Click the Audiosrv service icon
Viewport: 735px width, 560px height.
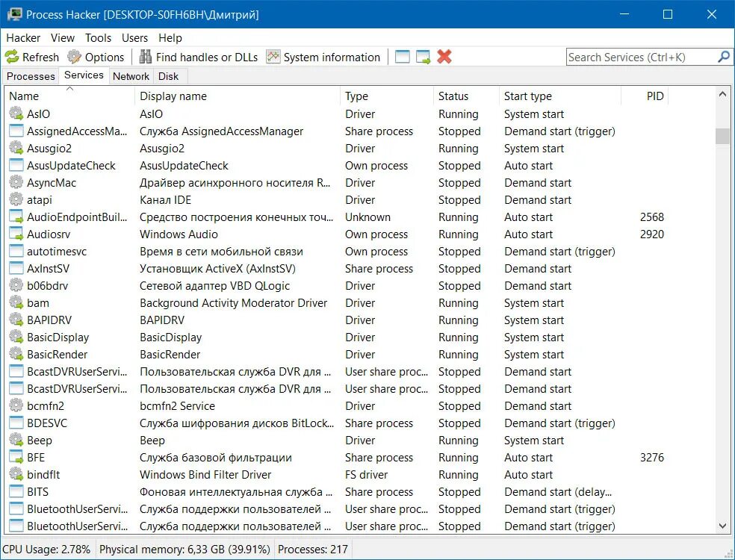16,234
